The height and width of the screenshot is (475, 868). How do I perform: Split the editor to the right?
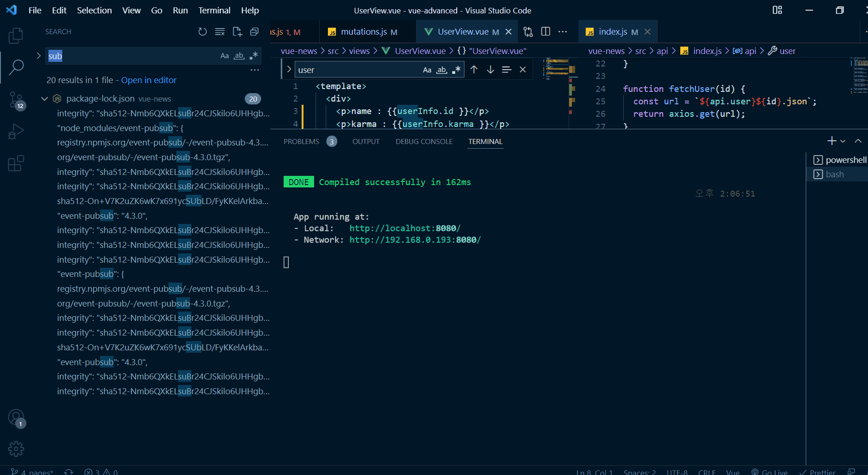pos(546,31)
